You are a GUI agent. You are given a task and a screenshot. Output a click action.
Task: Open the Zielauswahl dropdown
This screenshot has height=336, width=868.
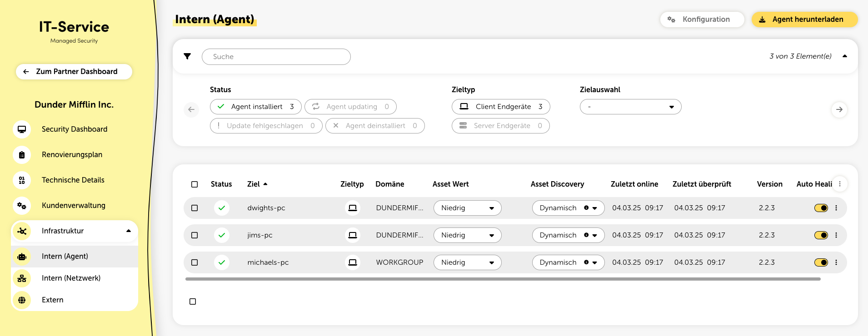coord(630,107)
